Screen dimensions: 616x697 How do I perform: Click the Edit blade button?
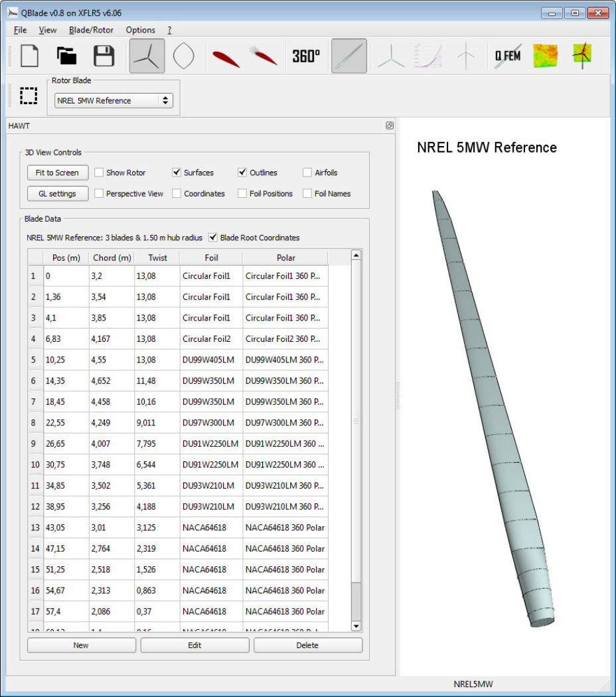point(194,645)
